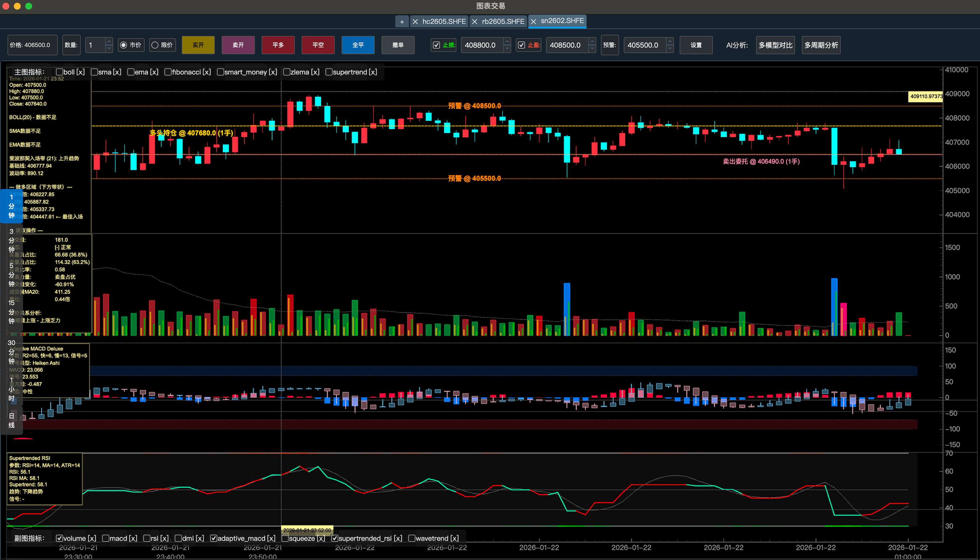Add a new chart tab with plus
The height and width of the screenshot is (560, 980).
[x=402, y=22]
